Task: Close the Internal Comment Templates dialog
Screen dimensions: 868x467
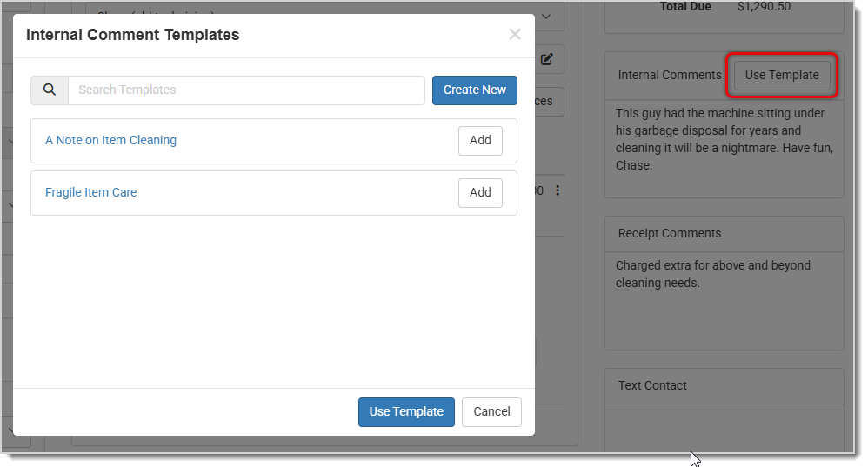Action: [515, 35]
